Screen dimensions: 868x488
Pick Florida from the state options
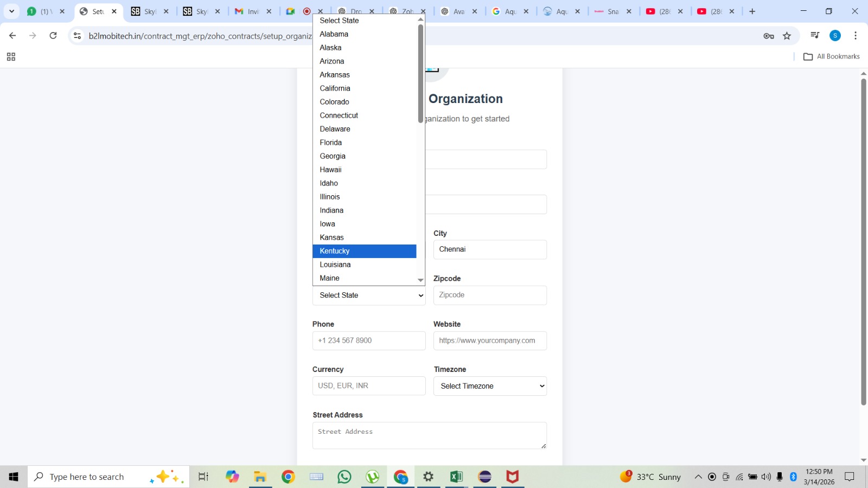[x=363, y=143]
